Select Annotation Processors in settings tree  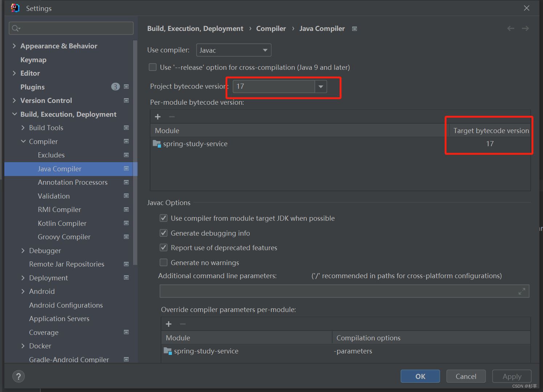click(73, 182)
